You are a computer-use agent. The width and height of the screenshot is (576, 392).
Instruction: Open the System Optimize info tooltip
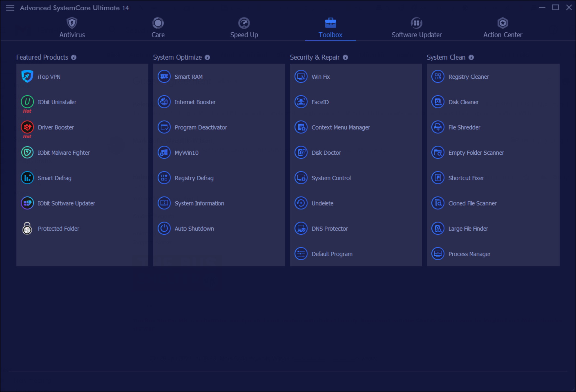(x=208, y=57)
